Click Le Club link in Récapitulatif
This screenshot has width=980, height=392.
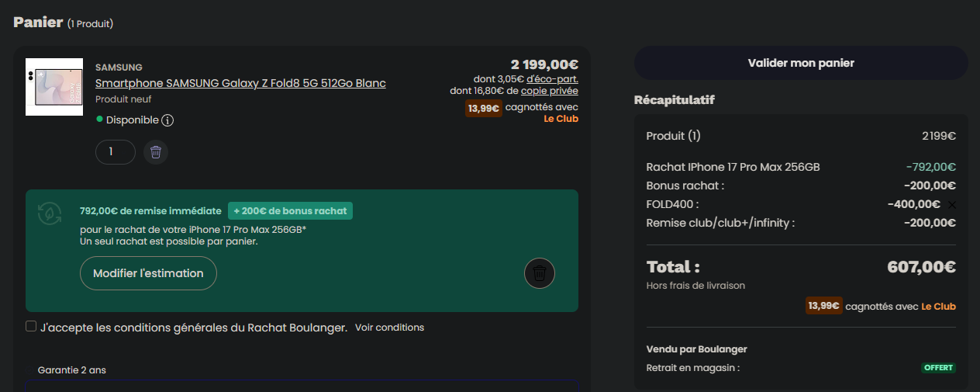pos(938,307)
